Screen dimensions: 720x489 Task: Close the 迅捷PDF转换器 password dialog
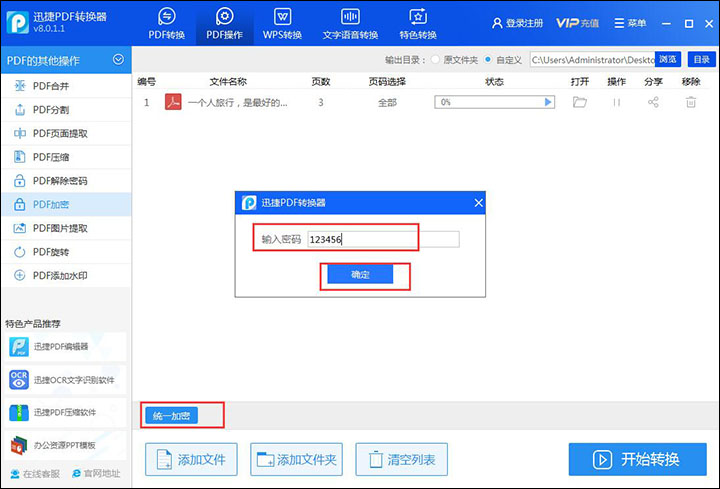pyautogui.click(x=478, y=202)
